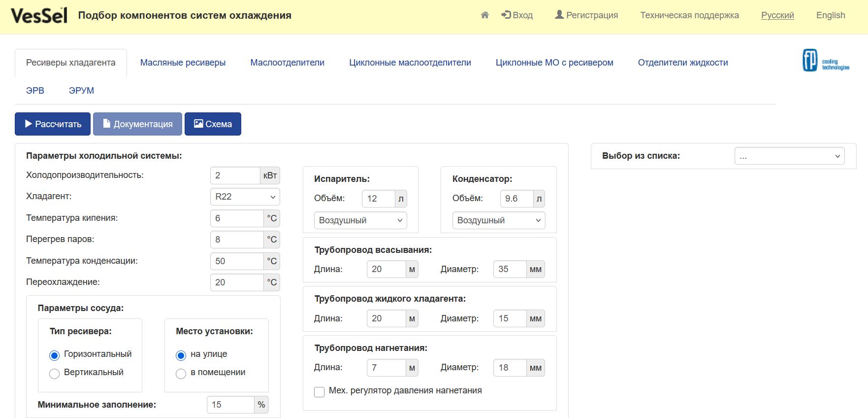This screenshot has width=868, height=418.
Task: Click the Конденсатор Объём input
Action: (516, 199)
